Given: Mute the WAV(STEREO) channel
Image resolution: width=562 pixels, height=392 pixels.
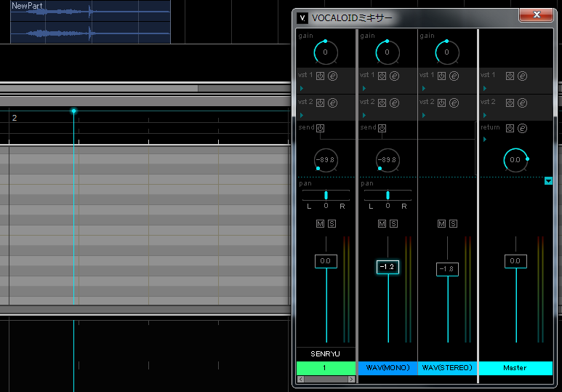Looking at the screenshot, I should [x=441, y=224].
